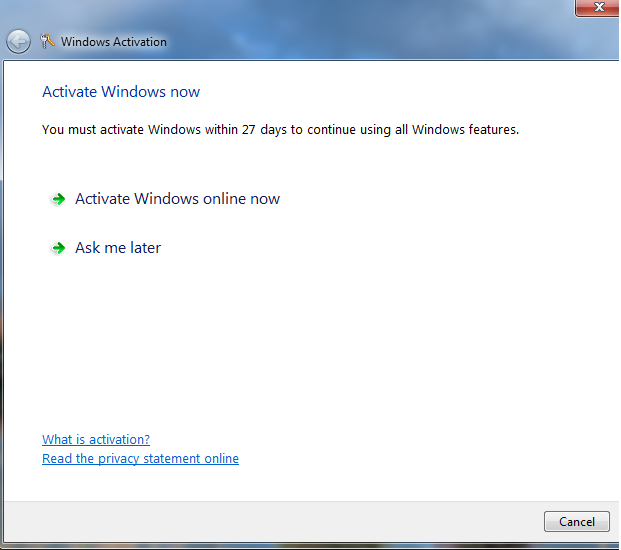Image resolution: width=621 pixels, height=550 pixels.
Task: Click the Cancel button
Action: 577,521
